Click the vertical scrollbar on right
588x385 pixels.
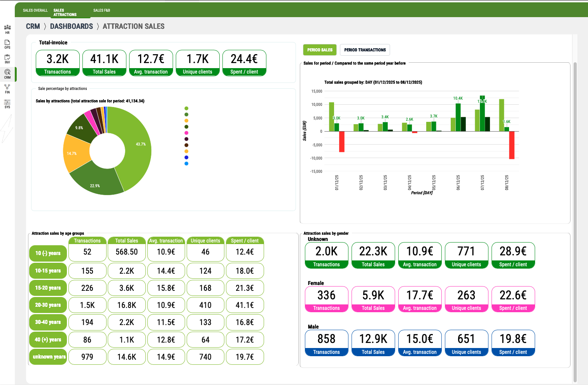pyautogui.click(x=575, y=222)
